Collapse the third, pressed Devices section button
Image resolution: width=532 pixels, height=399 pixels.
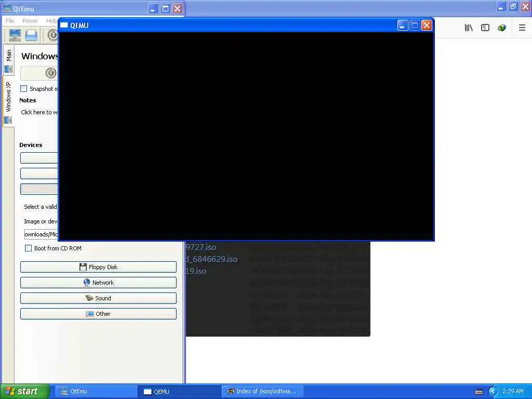pyautogui.click(x=39, y=189)
